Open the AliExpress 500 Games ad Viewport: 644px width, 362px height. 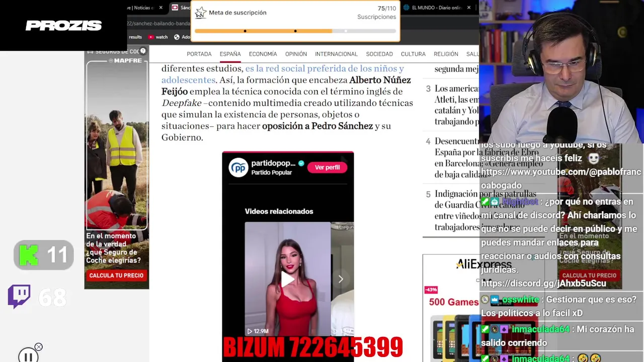pyautogui.click(x=451, y=308)
